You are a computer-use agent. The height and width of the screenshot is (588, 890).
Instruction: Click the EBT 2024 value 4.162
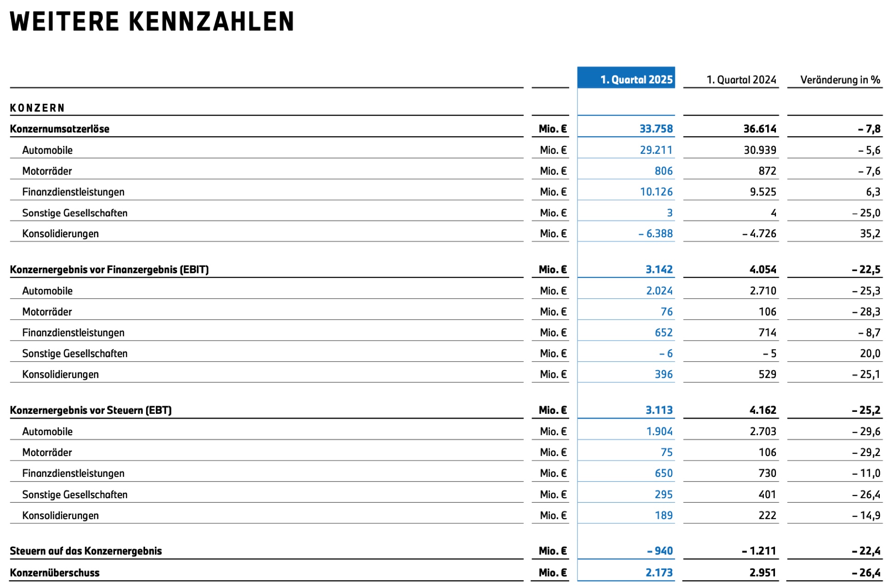click(x=763, y=411)
